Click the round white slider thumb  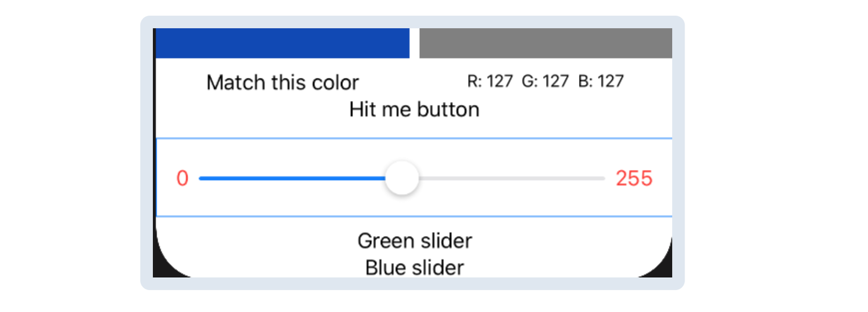click(x=402, y=178)
